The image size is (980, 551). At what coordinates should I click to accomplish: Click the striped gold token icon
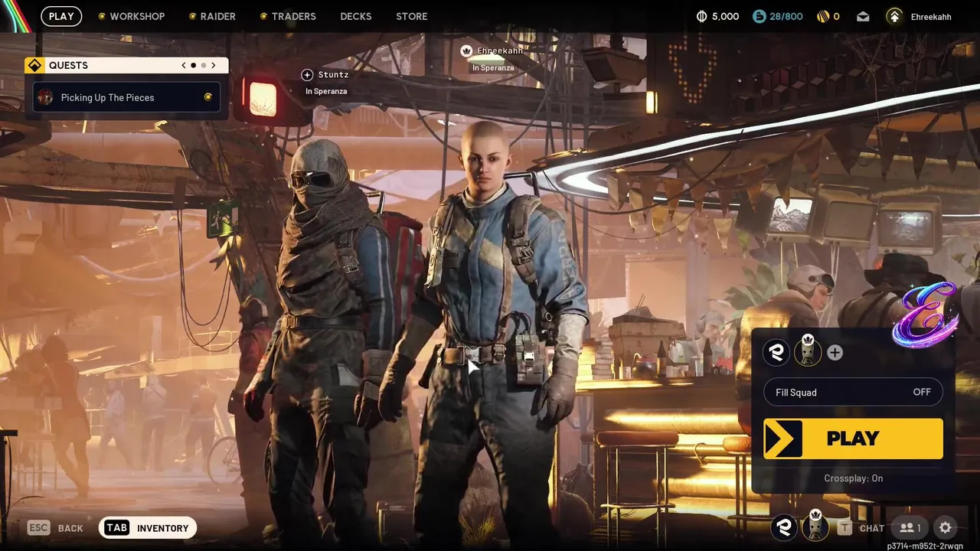coord(823,16)
